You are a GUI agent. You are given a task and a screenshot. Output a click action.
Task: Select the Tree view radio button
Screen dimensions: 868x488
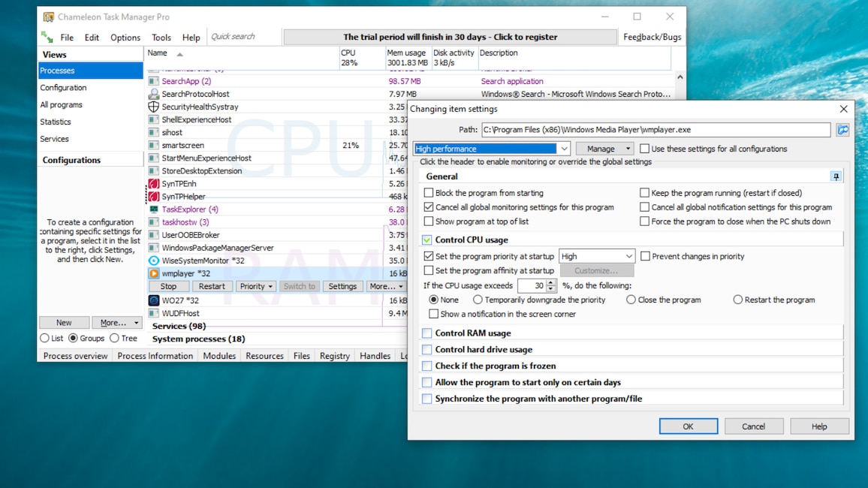(115, 338)
